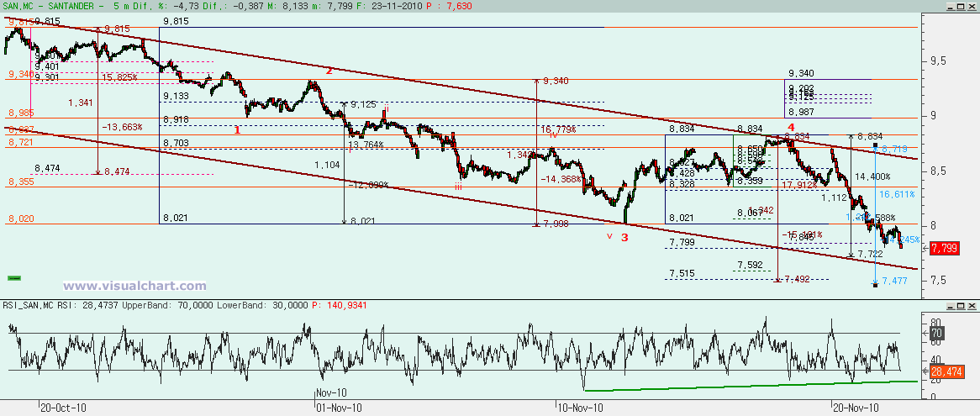Viewport: 980px width, 416px height.
Task: Select the 10-Nov-10 date axis label
Action: [580, 408]
